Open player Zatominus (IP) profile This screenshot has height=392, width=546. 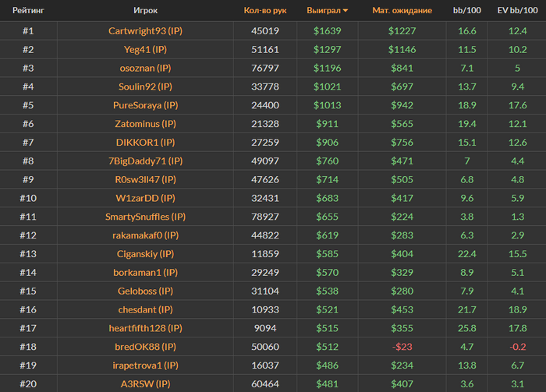click(146, 124)
